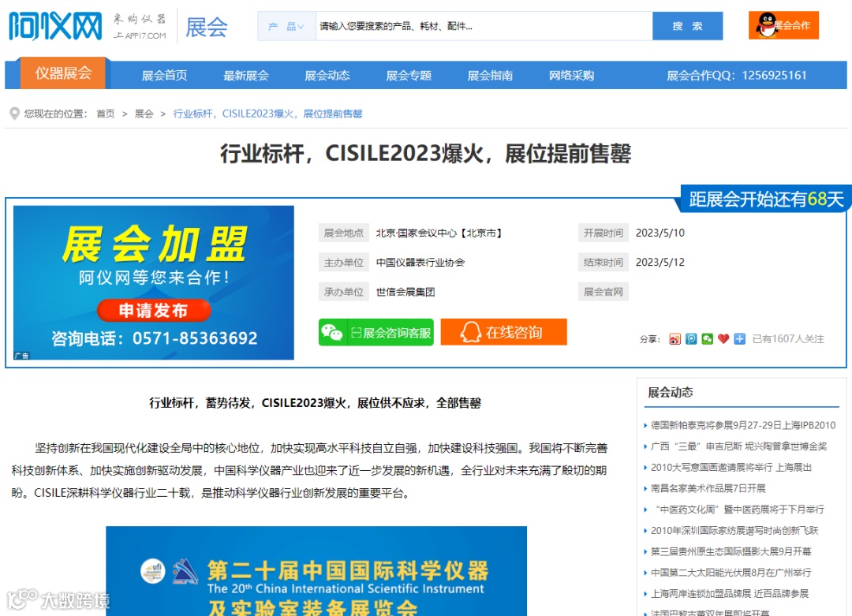The height and width of the screenshot is (616, 852).
Task: Open the 展会专题 navigation item
Action: (x=409, y=76)
